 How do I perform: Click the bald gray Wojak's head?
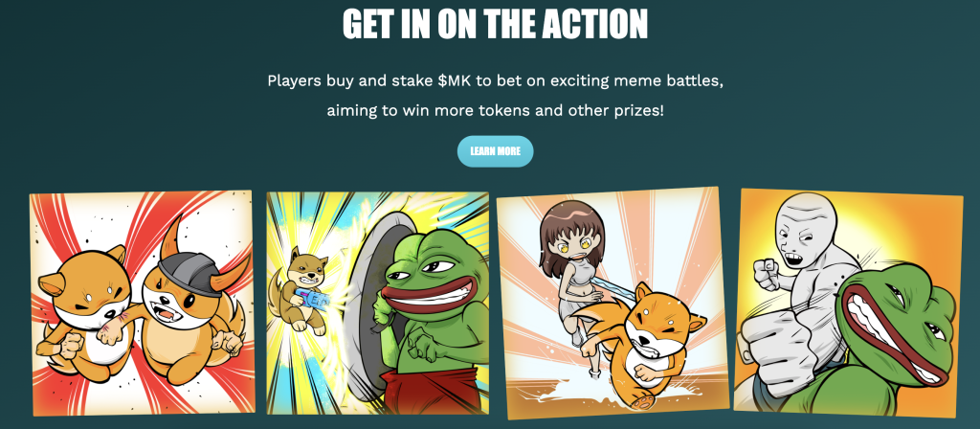(806, 230)
